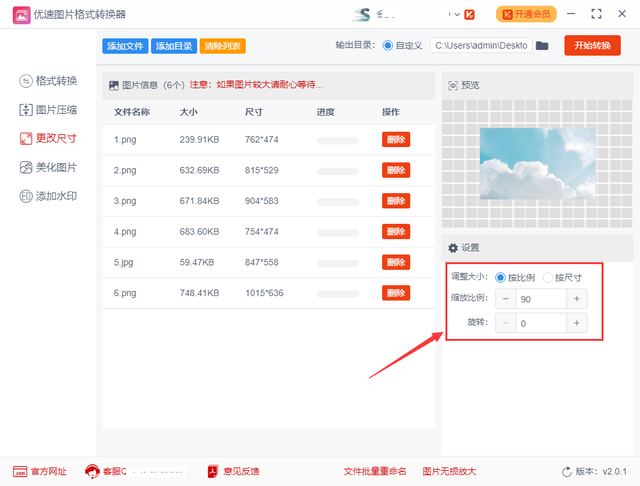This screenshot has height=486, width=640.
Task: Click progress bar of 3.png
Action: tap(338, 202)
